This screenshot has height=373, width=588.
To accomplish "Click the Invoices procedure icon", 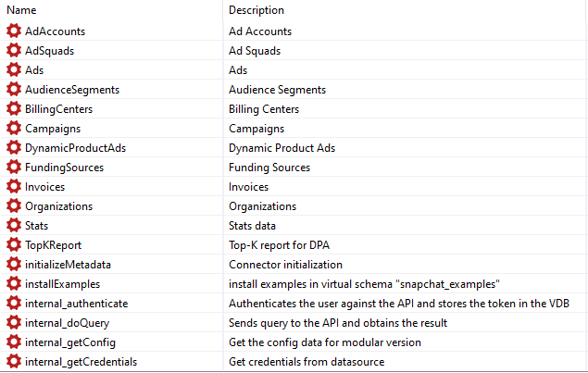I will coord(13,187).
